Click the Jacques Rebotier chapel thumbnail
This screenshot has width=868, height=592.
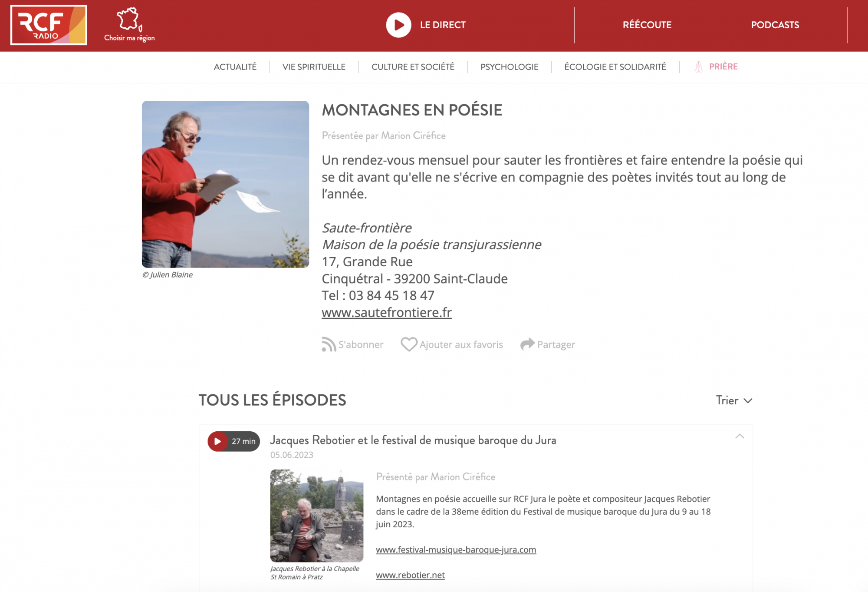pyautogui.click(x=317, y=516)
